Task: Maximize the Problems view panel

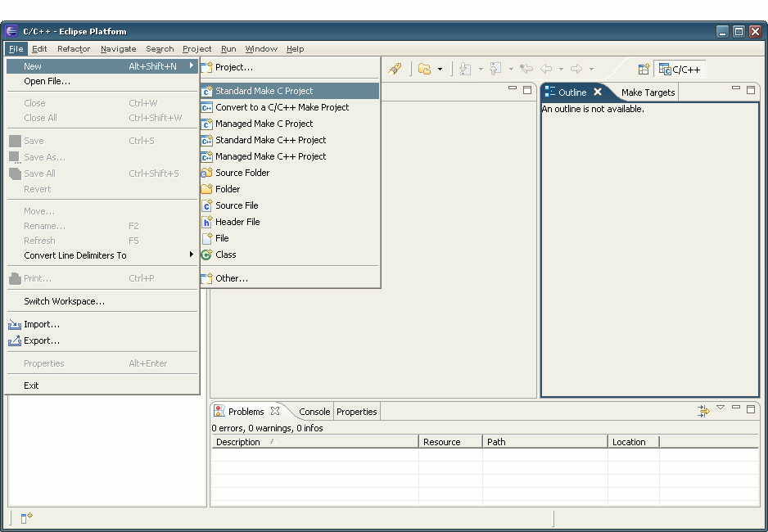Action: click(x=750, y=408)
